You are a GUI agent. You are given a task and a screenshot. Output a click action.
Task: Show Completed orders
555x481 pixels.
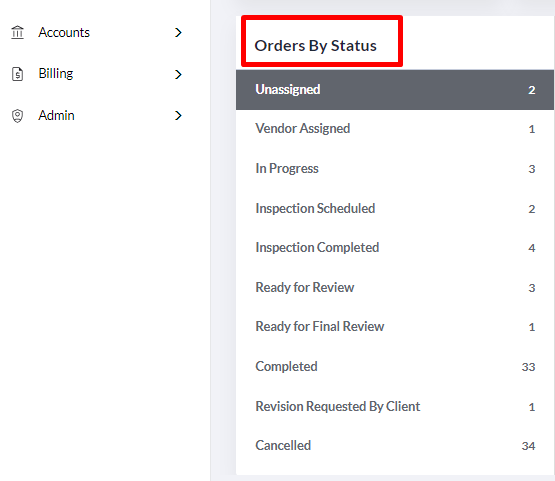point(395,367)
